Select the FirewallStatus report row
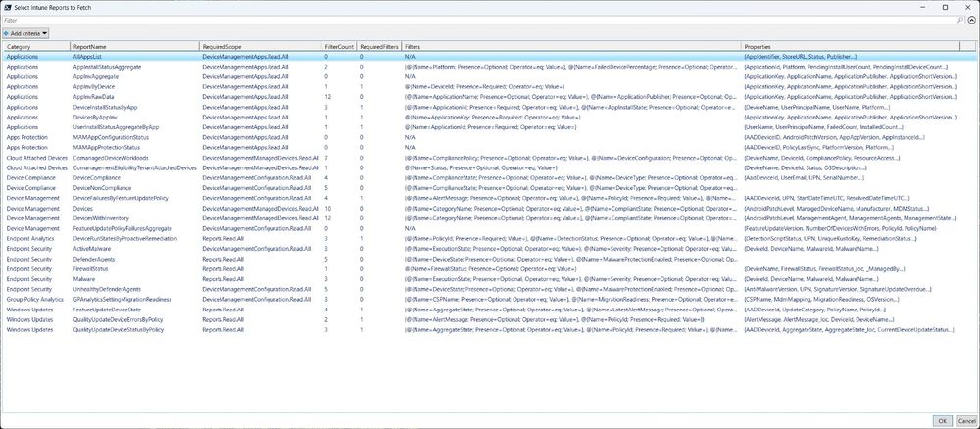Screen dimensions: 980x429 pos(489,268)
